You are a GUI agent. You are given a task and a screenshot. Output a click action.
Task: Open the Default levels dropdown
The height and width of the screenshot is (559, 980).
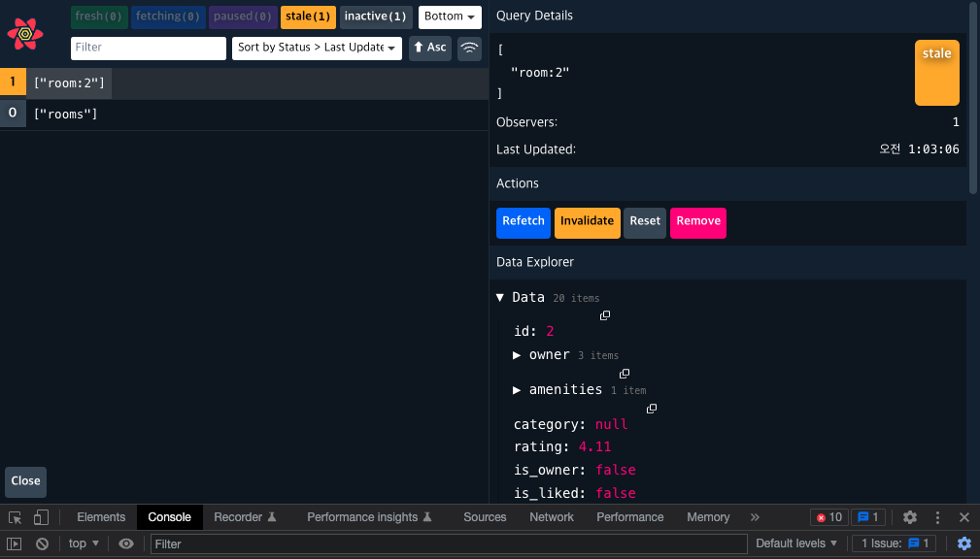(796, 543)
